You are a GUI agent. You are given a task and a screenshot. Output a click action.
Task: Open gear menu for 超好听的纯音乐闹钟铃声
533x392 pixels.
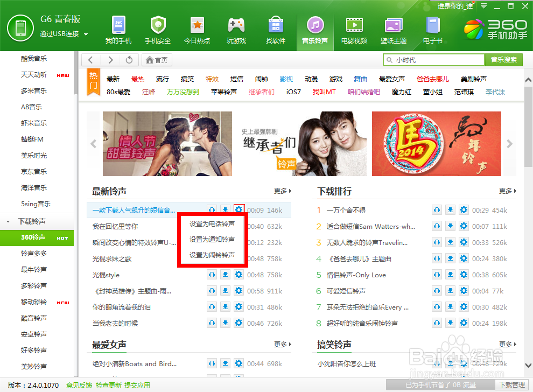coord(464,323)
